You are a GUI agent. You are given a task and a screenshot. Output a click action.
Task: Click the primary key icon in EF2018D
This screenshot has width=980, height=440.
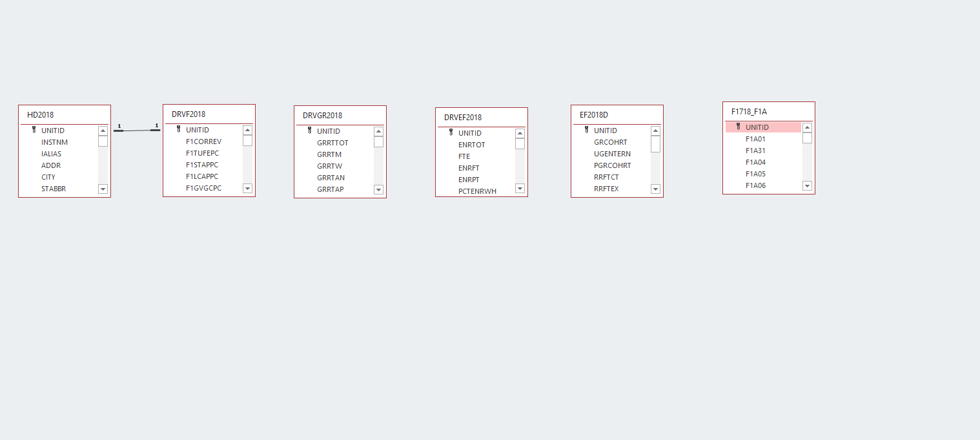coord(586,130)
